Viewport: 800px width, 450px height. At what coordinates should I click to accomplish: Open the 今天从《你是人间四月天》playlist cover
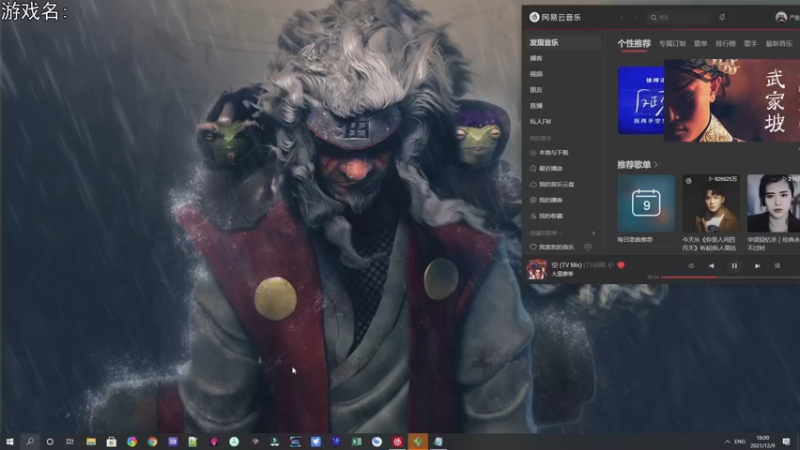point(711,203)
